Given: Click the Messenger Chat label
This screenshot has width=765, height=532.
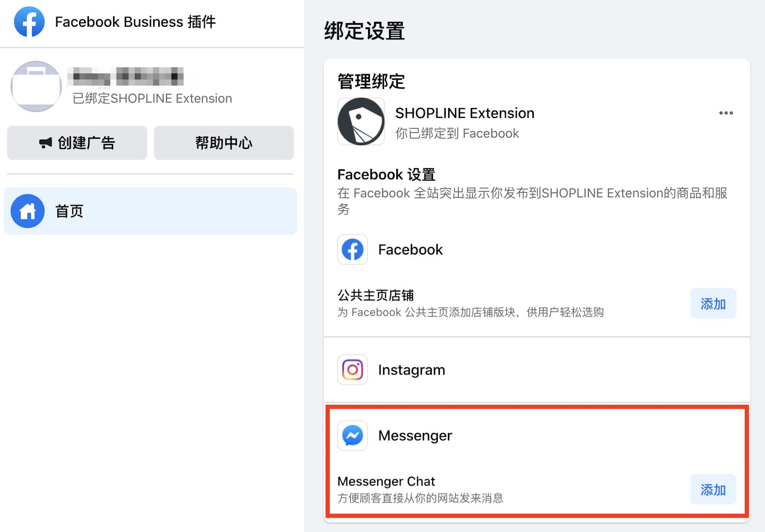Looking at the screenshot, I should (386, 481).
